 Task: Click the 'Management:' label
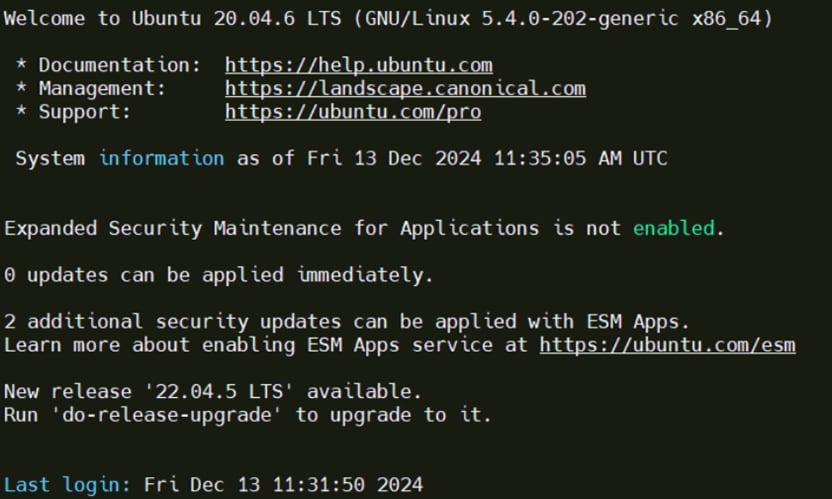102,89
